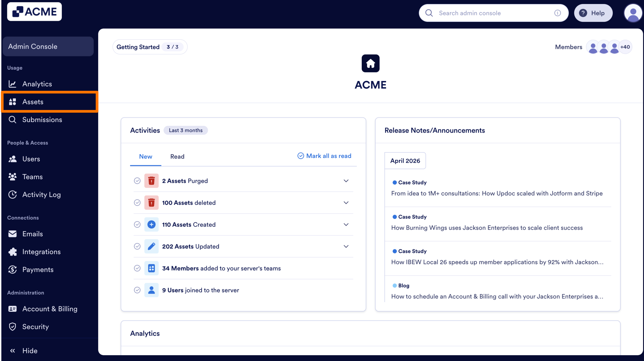Click the +40 members badge

pos(625,47)
